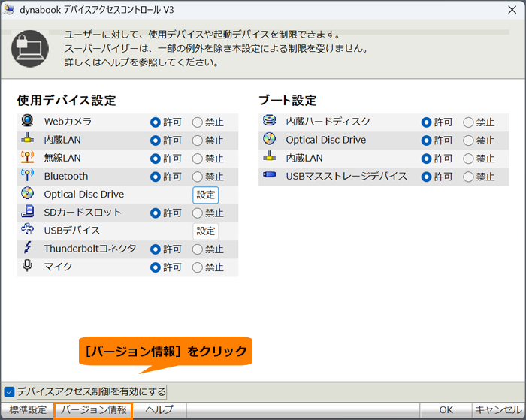Set マイク to 禁止
Image resolution: width=526 pixels, height=420 pixels.
197,267
